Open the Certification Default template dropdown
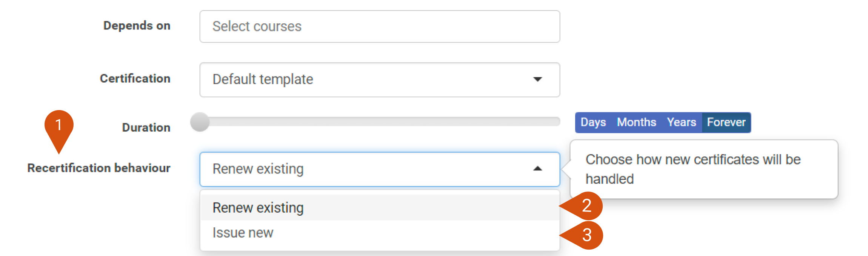868x256 pixels. click(x=380, y=80)
